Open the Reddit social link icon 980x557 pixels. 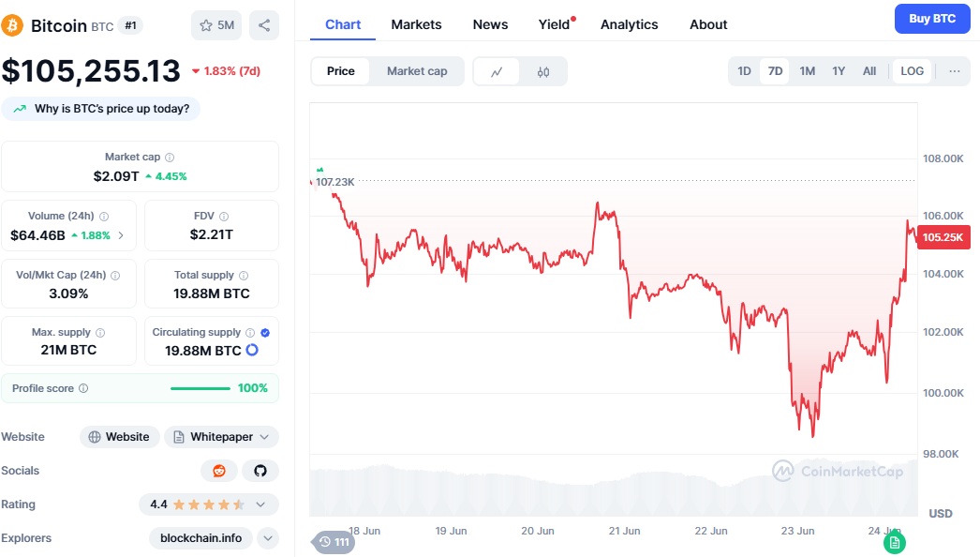pos(219,471)
